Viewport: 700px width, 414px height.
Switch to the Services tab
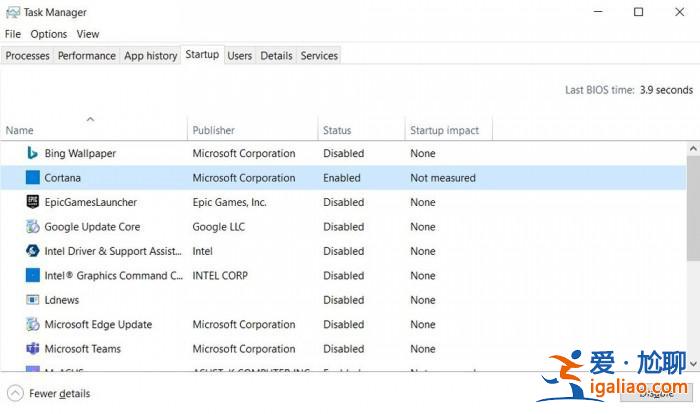tap(319, 56)
